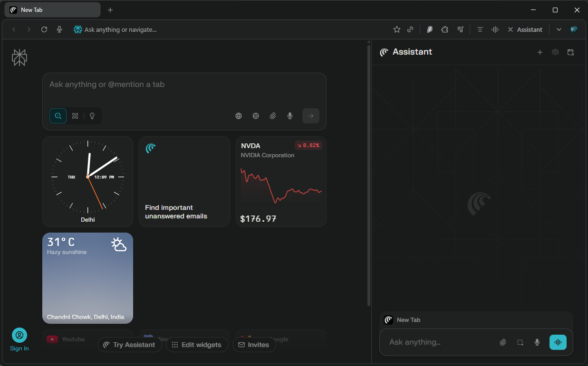588x366 pixels.
Task: Start voice assistant waveform icon in toolbar
Action: (x=495, y=29)
